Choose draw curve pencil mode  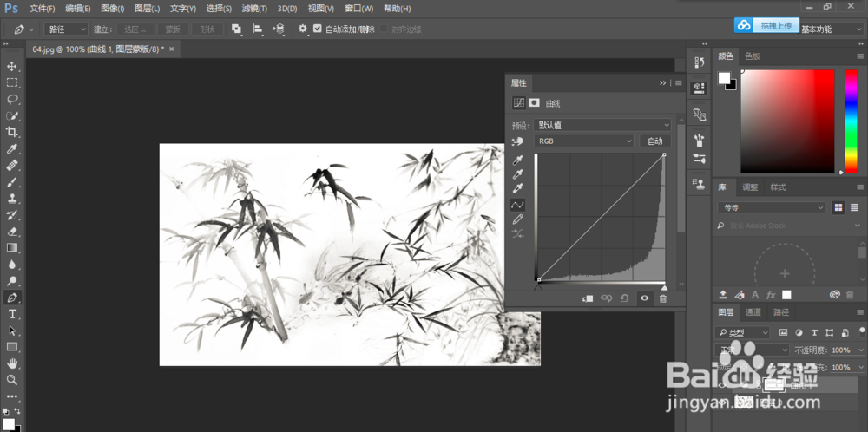[x=517, y=219]
